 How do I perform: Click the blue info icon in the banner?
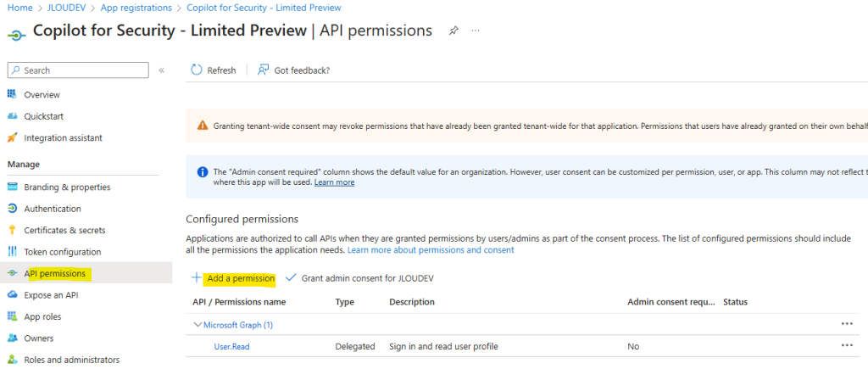pyautogui.click(x=203, y=171)
